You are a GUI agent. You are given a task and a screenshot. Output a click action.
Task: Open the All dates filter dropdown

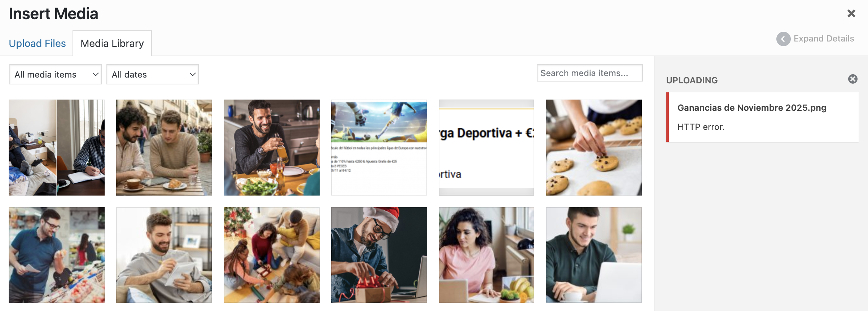click(153, 74)
